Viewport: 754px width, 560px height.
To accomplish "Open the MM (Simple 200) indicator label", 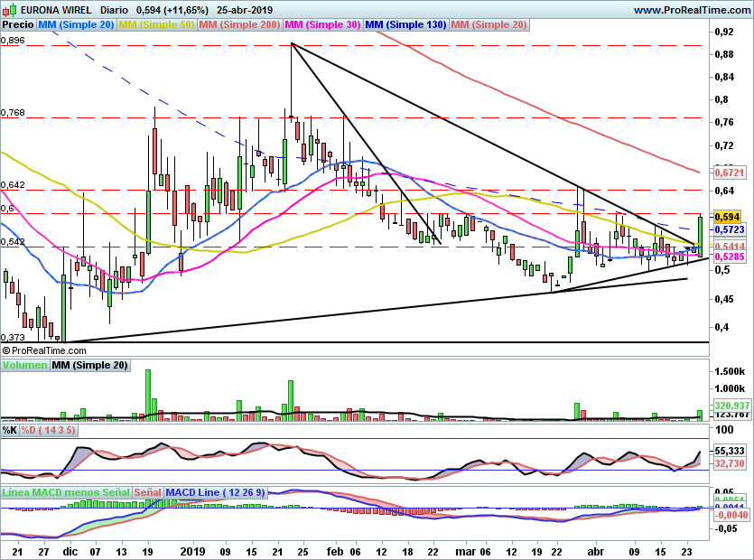I will pyautogui.click(x=239, y=24).
